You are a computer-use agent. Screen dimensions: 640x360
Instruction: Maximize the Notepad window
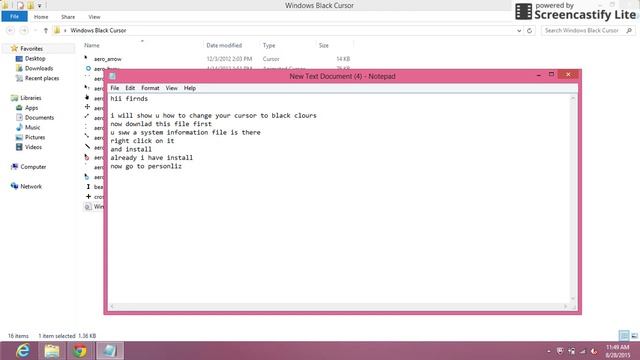(x=551, y=75)
